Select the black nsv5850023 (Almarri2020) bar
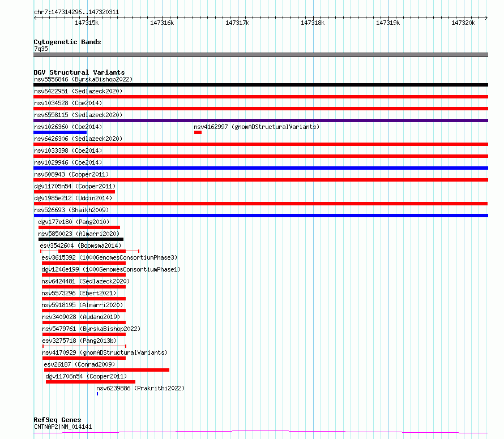 coord(81,239)
